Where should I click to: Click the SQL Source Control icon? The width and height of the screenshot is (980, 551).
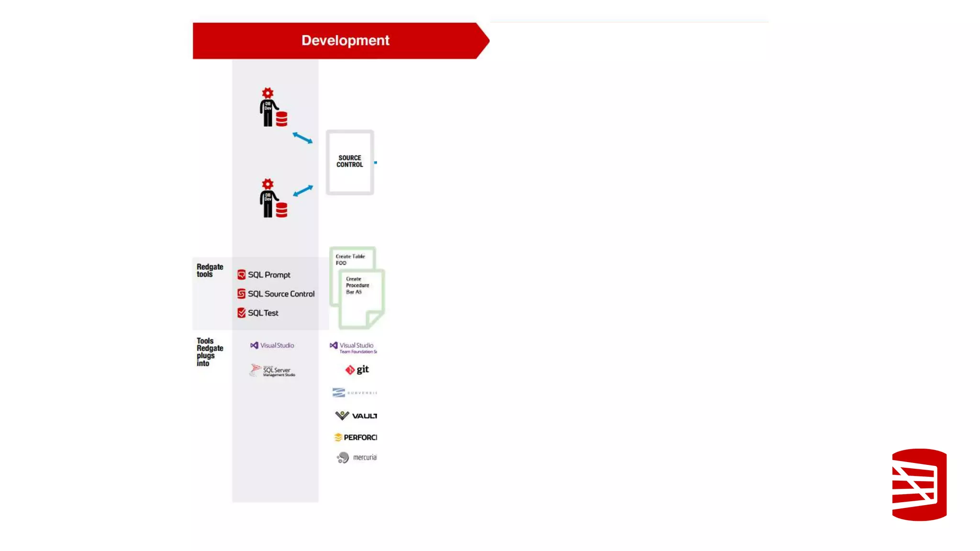tap(242, 294)
